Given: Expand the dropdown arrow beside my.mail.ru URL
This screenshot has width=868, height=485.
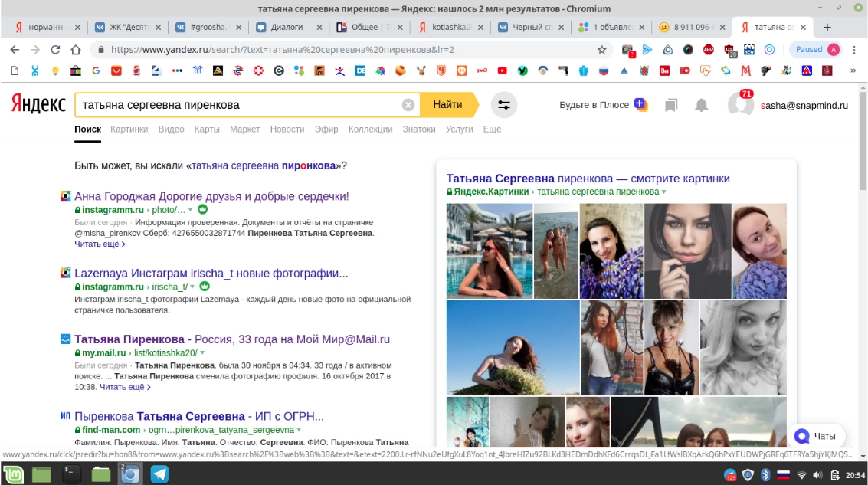Looking at the screenshot, I should click(202, 353).
